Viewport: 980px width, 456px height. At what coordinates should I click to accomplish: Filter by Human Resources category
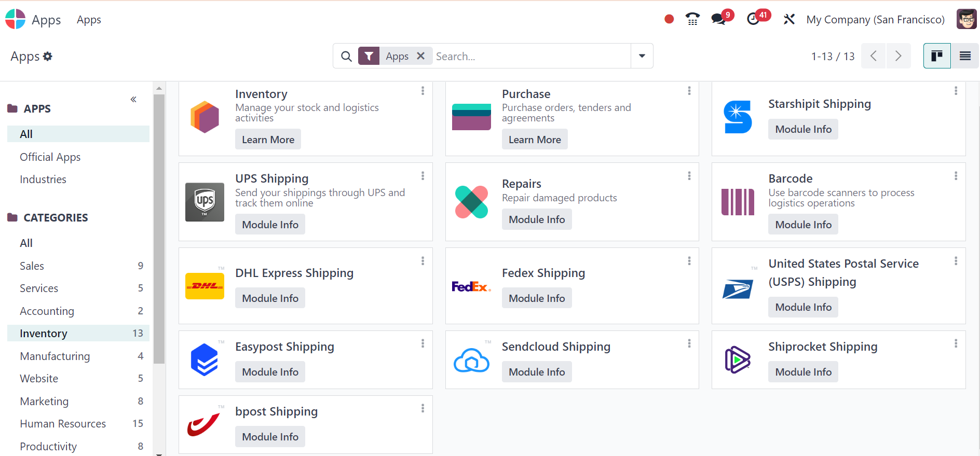tap(78, 423)
